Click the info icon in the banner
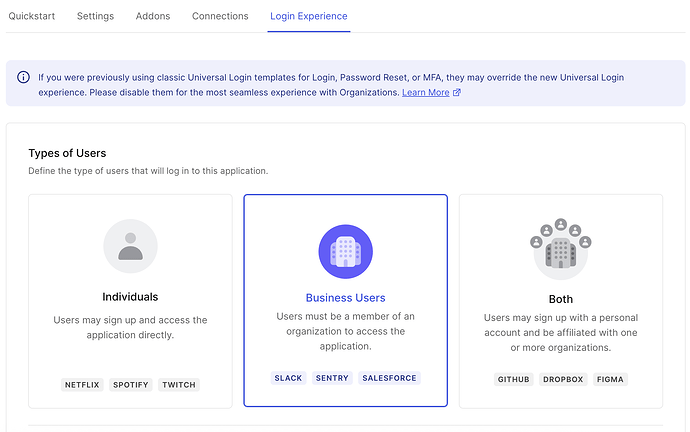 click(23, 77)
